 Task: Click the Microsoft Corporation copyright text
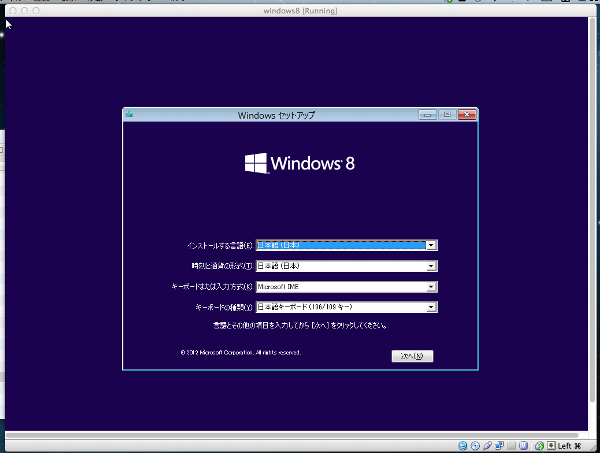click(x=241, y=352)
